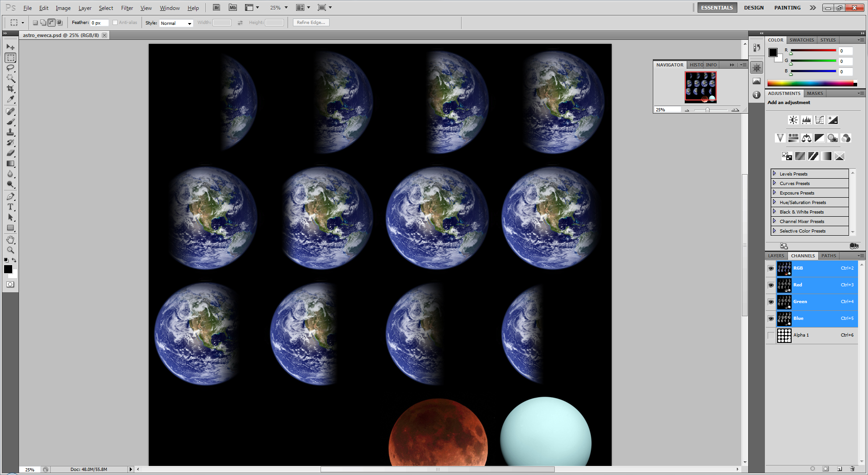Select the Rectangular Marquee tool in toolbox
This screenshot has height=475, width=868.
click(10, 57)
